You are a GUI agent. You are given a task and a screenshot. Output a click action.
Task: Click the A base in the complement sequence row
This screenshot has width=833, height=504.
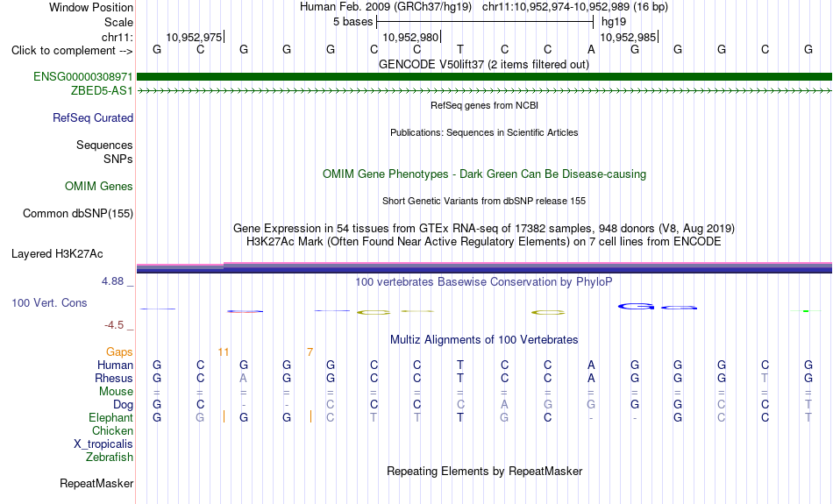(x=591, y=49)
